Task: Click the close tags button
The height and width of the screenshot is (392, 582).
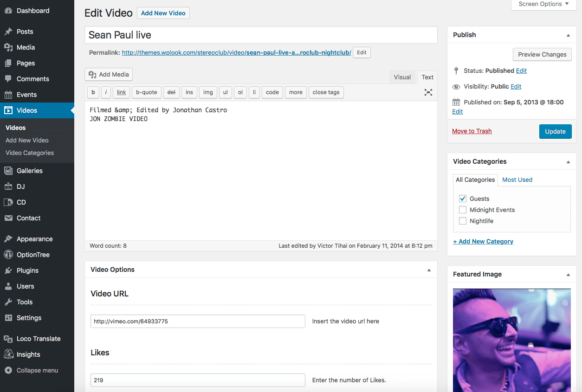Action: 326,92
